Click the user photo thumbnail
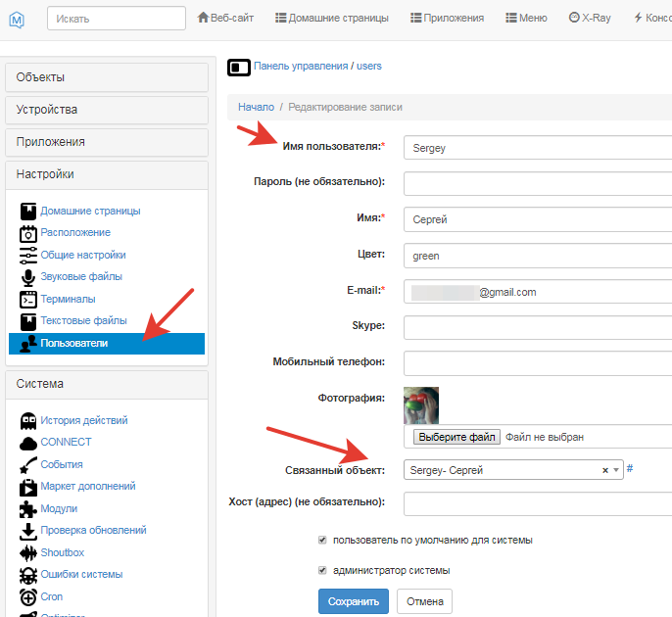The height and width of the screenshot is (617, 672). coord(421,404)
